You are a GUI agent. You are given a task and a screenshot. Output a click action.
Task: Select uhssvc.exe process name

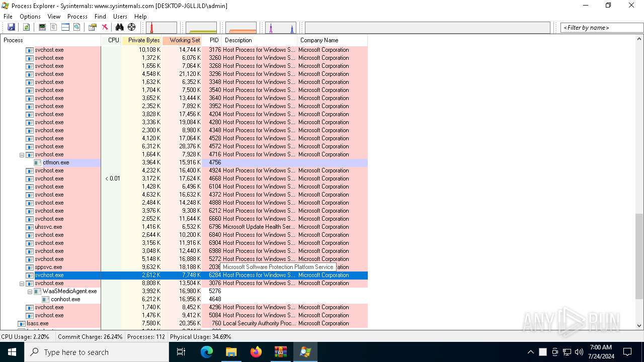[x=48, y=227]
